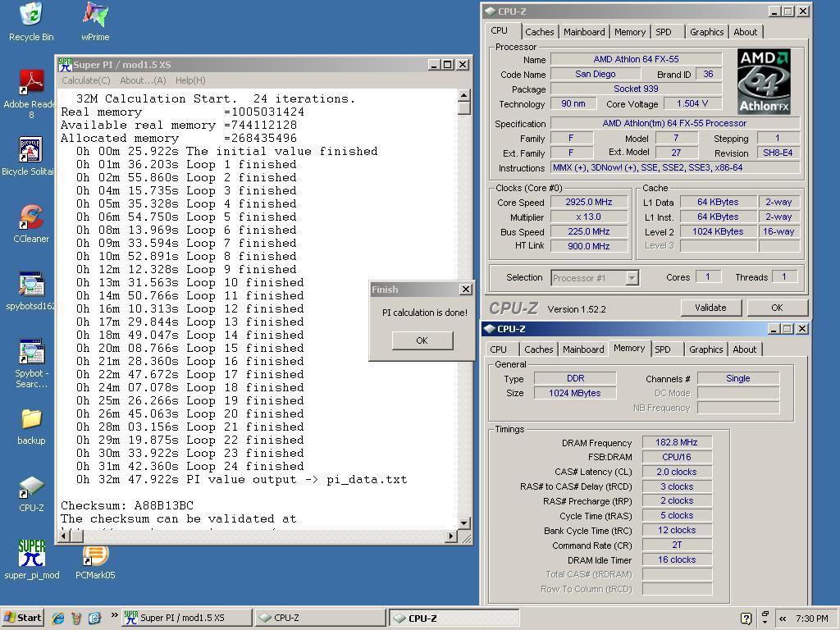Viewport: 840px width, 630px height.
Task: Click the second Quick Launch icon after IE
Action: 76,618
